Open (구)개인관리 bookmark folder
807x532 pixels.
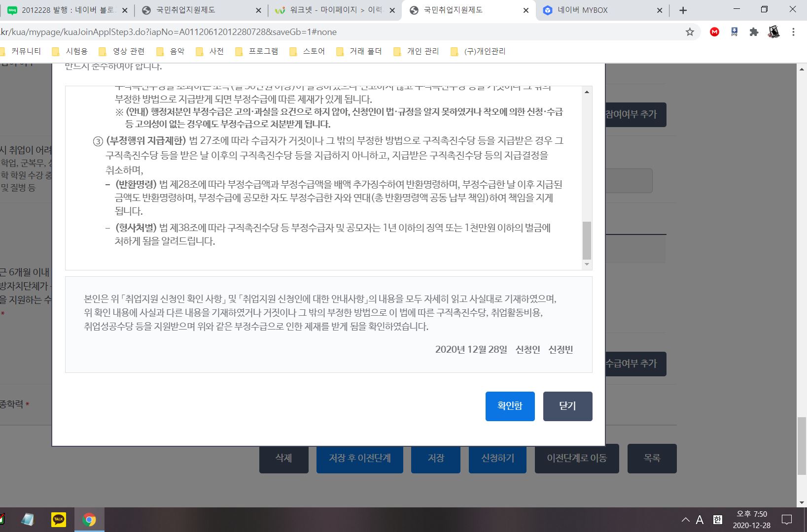(478, 51)
